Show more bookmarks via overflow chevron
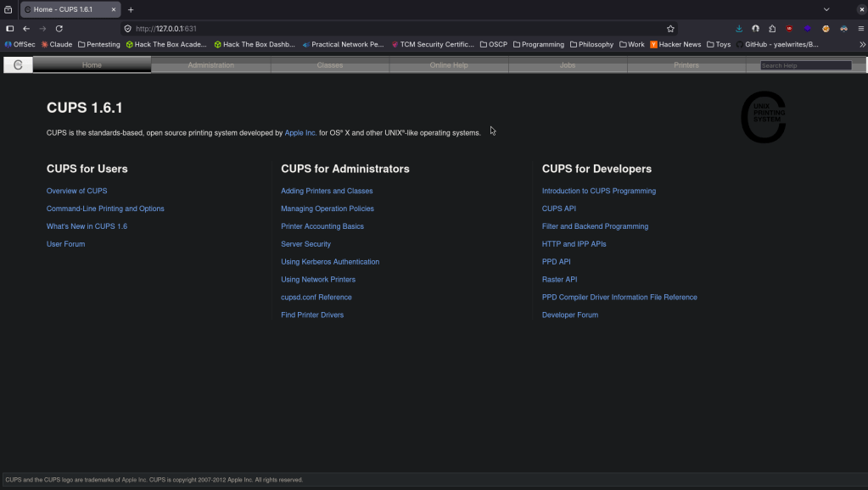 [x=862, y=44]
